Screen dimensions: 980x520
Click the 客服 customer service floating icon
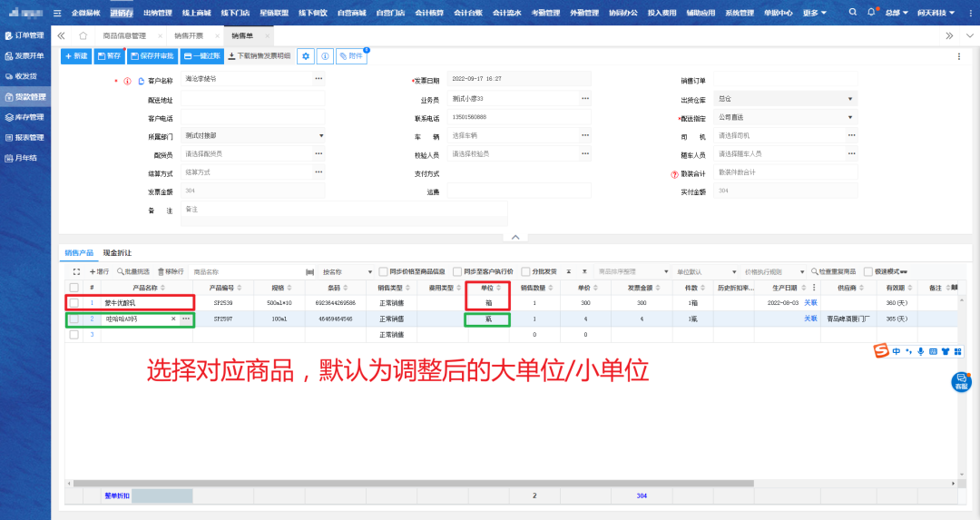[961, 382]
